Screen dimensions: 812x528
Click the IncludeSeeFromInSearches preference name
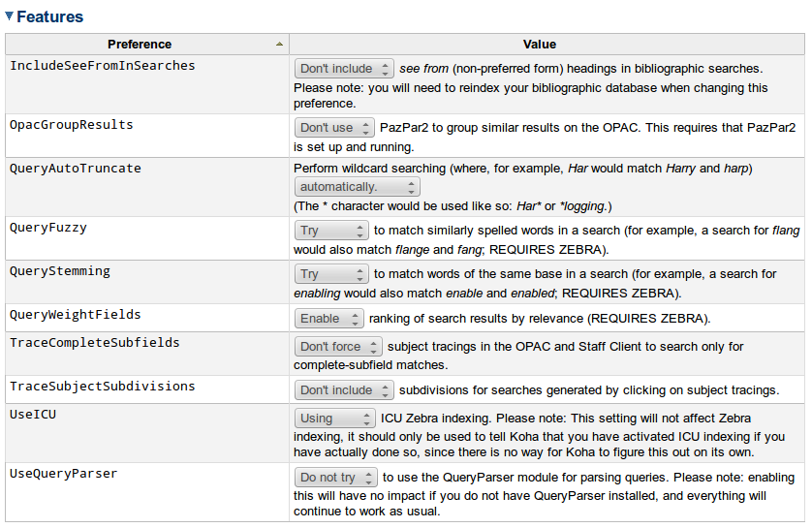tap(102, 66)
